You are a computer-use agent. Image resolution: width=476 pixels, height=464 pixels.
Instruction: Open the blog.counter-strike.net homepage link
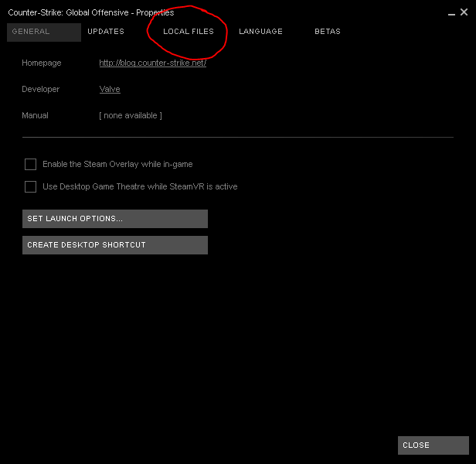[x=153, y=63]
